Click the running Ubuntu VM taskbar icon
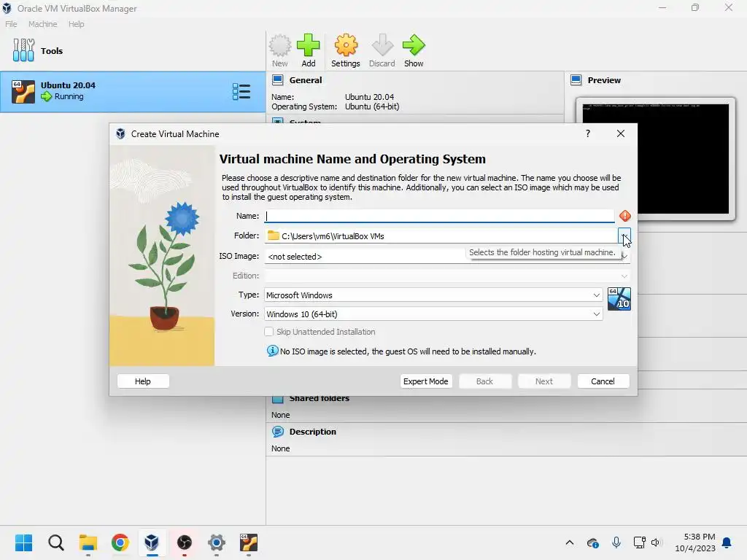 (x=249, y=542)
